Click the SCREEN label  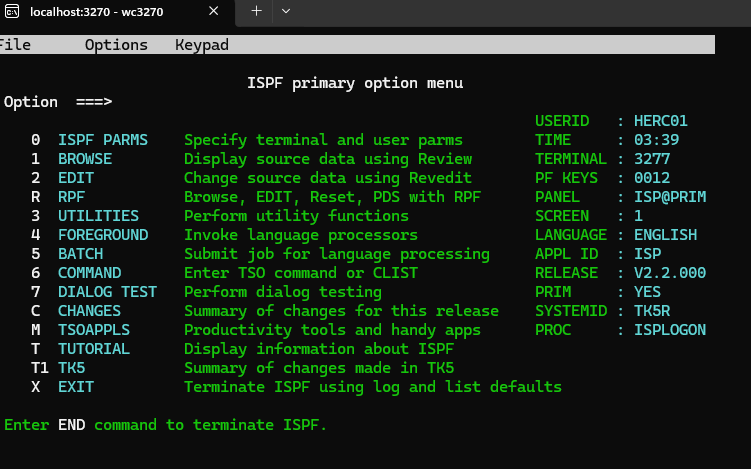pyautogui.click(x=562, y=216)
